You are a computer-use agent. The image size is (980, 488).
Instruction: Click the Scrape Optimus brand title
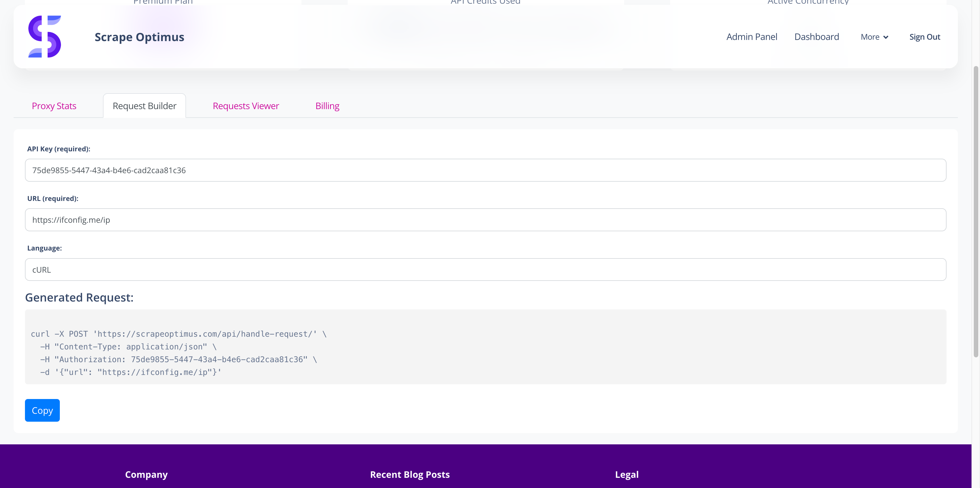pos(139,37)
